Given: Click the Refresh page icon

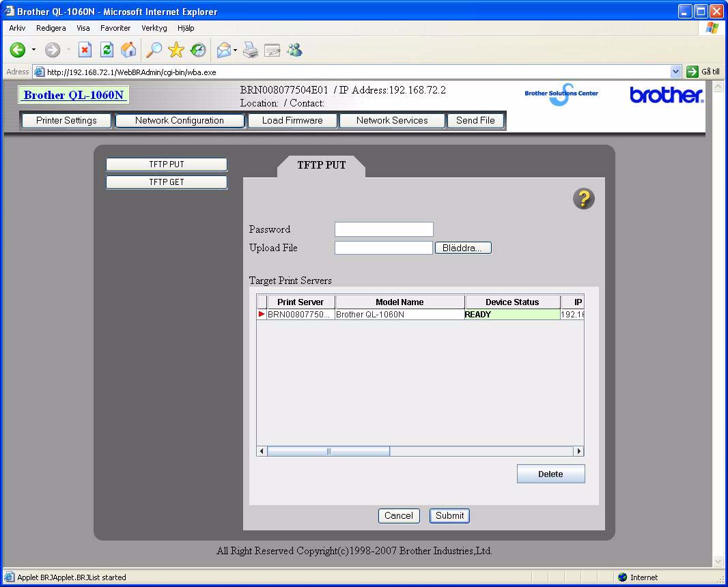Looking at the screenshot, I should click(x=107, y=50).
